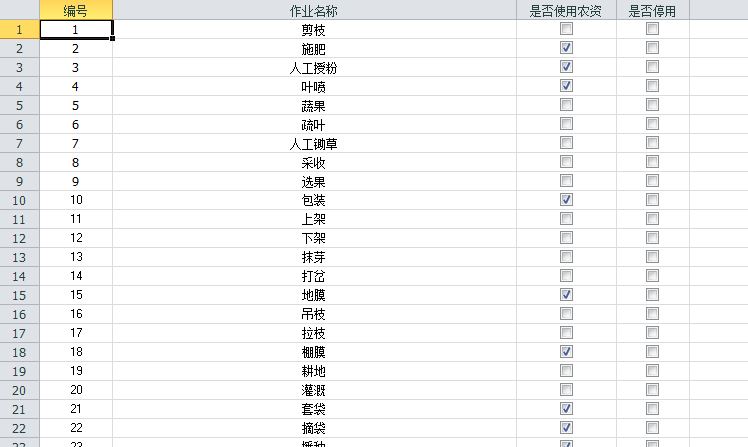The width and height of the screenshot is (748, 447).
Task: Uncheck 是否使用农资 for 包装 row
Action: [566, 200]
